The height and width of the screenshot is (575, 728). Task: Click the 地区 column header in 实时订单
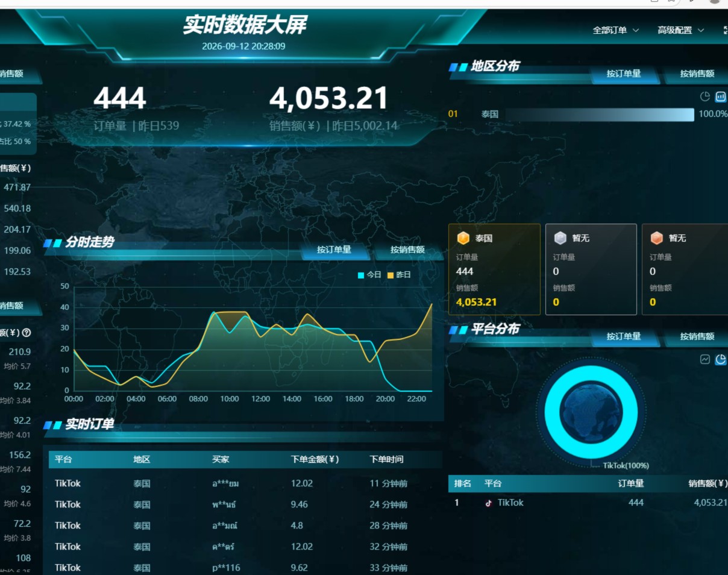(142, 459)
